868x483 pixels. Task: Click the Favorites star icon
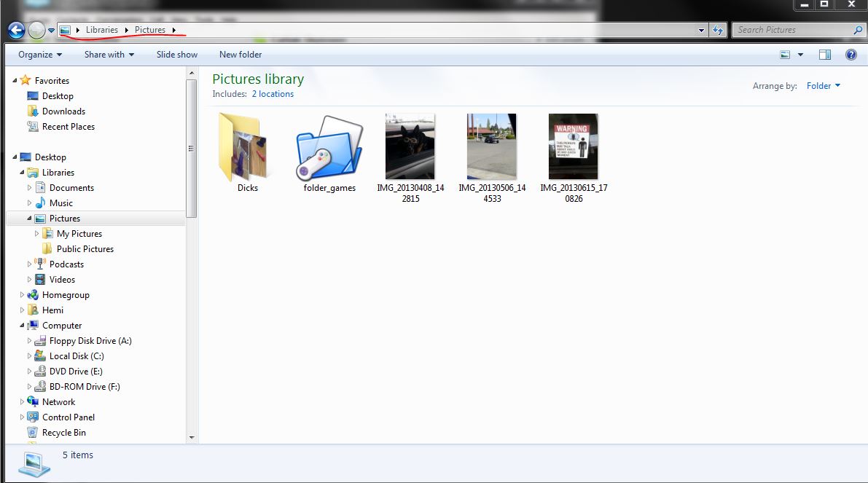pyautogui.click(x=26, y=80)
